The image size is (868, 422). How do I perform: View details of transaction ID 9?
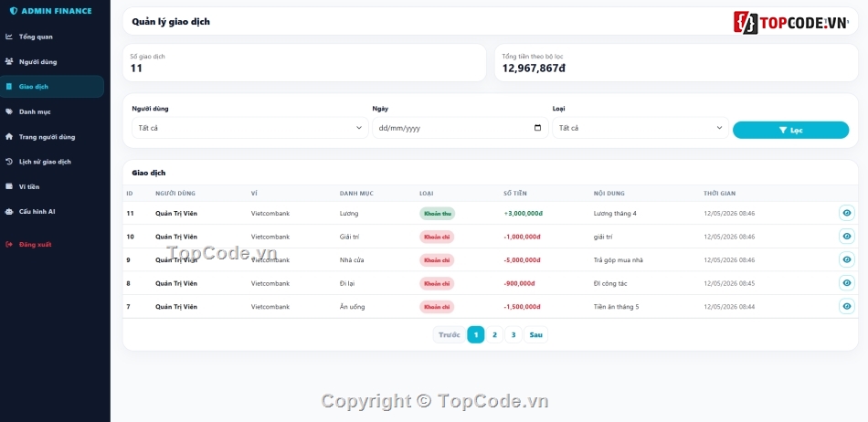pyautogui.click(x=846, y=259)
